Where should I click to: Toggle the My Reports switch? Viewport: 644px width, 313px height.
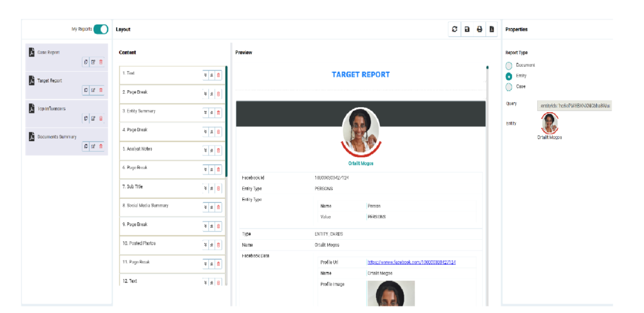click(101, 29)
